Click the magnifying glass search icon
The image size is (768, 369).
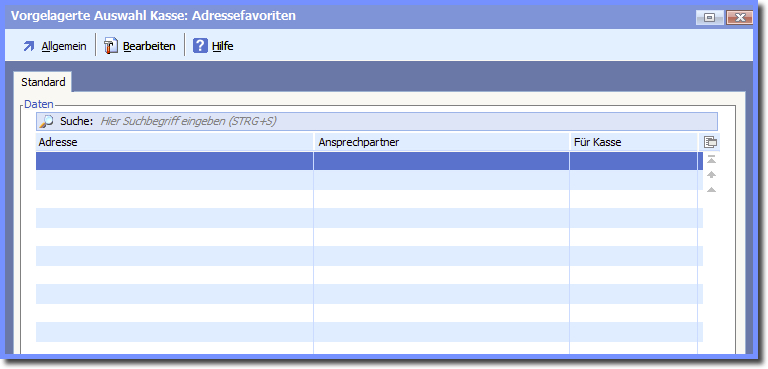tap(47, 121)
